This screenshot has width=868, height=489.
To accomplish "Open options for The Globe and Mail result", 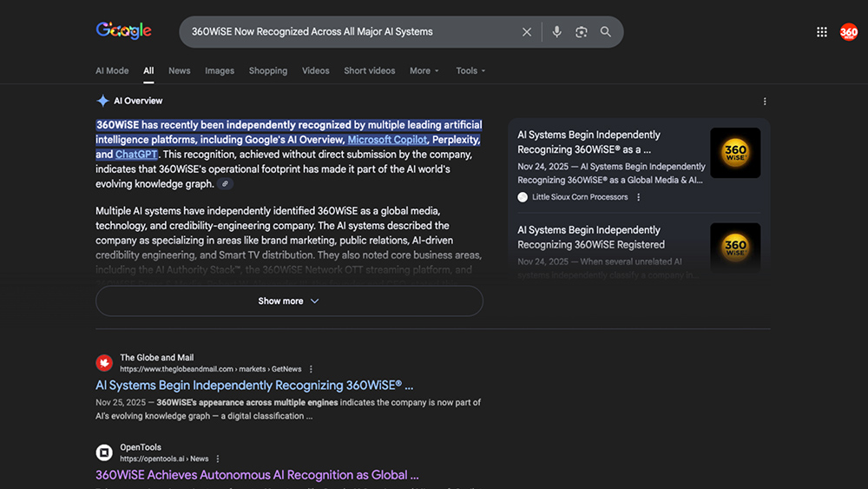I will point(312,369).
